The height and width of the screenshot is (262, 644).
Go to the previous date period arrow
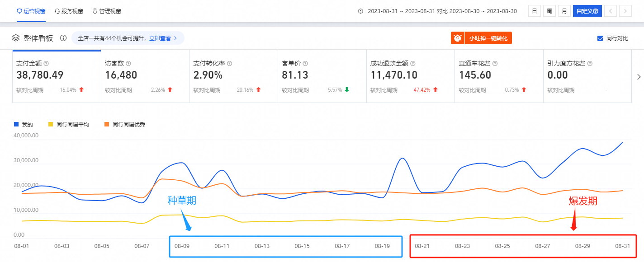click(x=610, y=11)
